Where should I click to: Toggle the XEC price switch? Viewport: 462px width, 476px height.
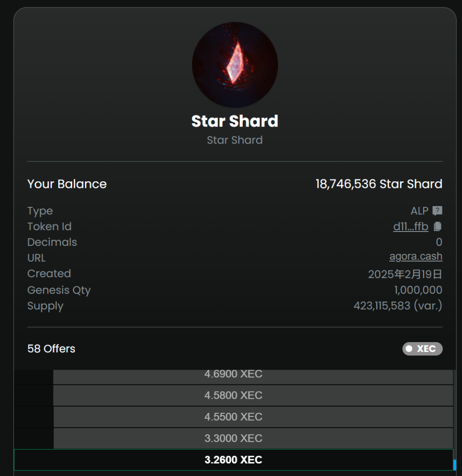tap(422, 349)
